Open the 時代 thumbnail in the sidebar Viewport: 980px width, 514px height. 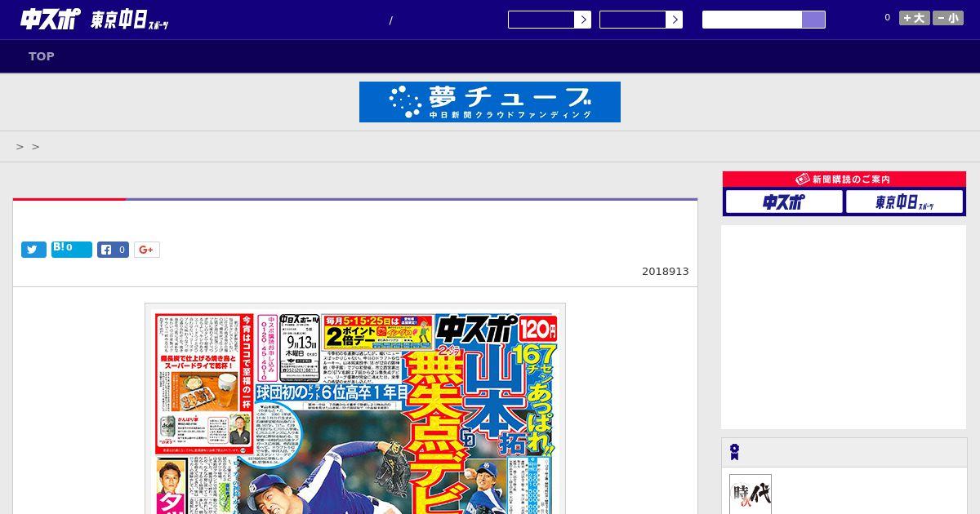[751, 494]
